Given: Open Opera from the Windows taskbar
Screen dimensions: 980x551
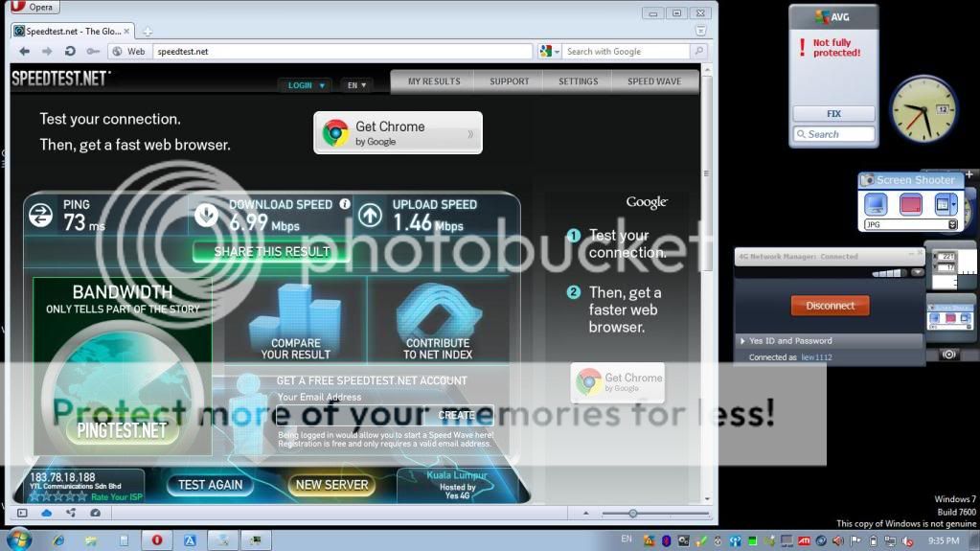Looking at the screenshot, I should 157,540.
